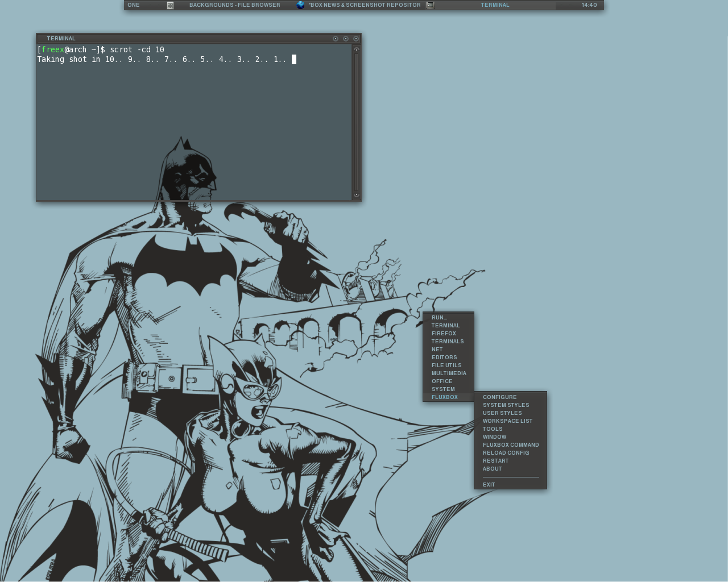728x582 pixels.
Task: Expand the System submenu
Action: [x=448, y=389]
